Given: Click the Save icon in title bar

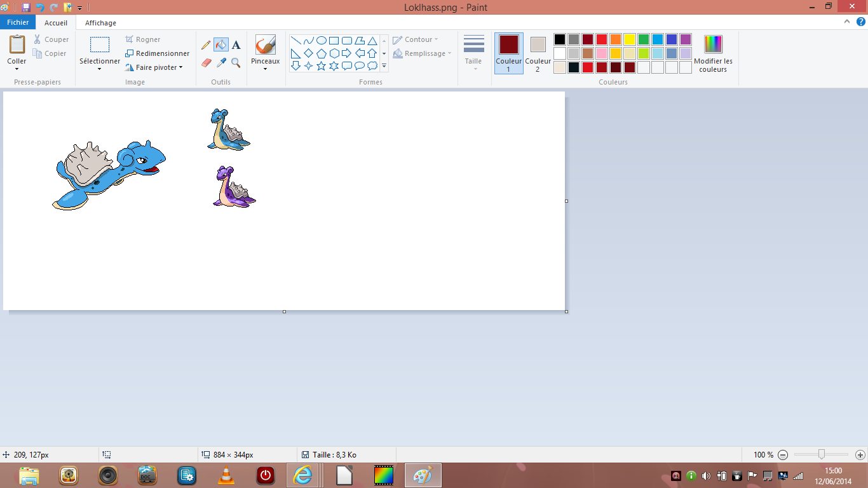Looking at the screenshot, I should click(26, 8).
